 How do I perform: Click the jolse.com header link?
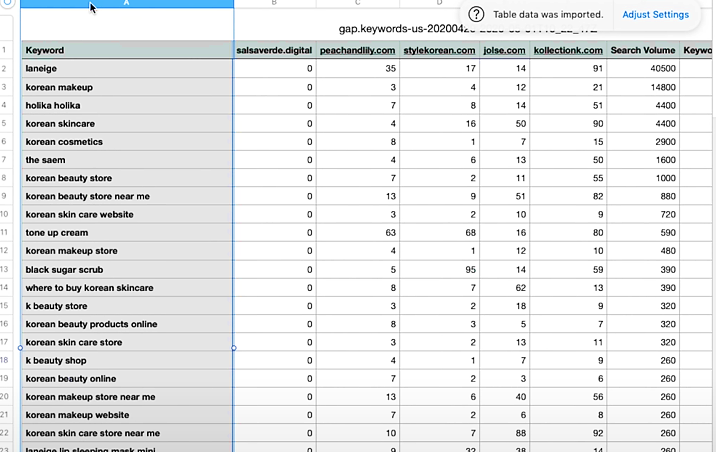click(x=504, y=50)
